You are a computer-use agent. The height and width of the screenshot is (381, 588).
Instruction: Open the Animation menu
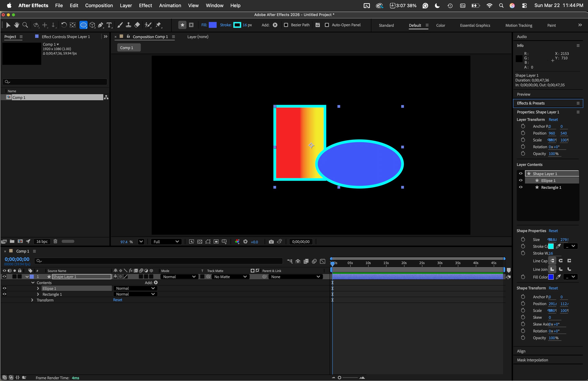pos(170,5)
